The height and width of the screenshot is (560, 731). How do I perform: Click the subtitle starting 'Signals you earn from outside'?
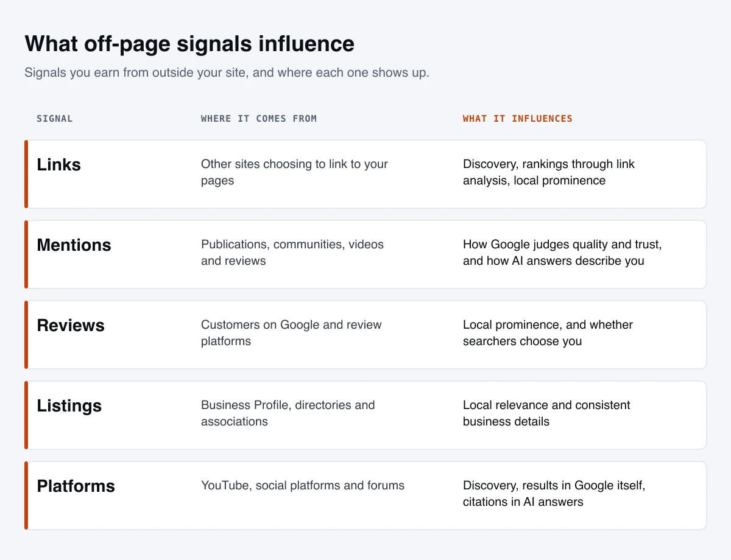(227, 72)
